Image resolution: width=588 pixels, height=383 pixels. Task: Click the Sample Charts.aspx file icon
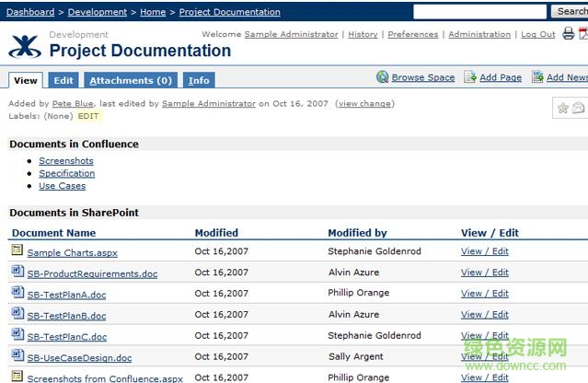pyautogui.click(x=17, y=250)
